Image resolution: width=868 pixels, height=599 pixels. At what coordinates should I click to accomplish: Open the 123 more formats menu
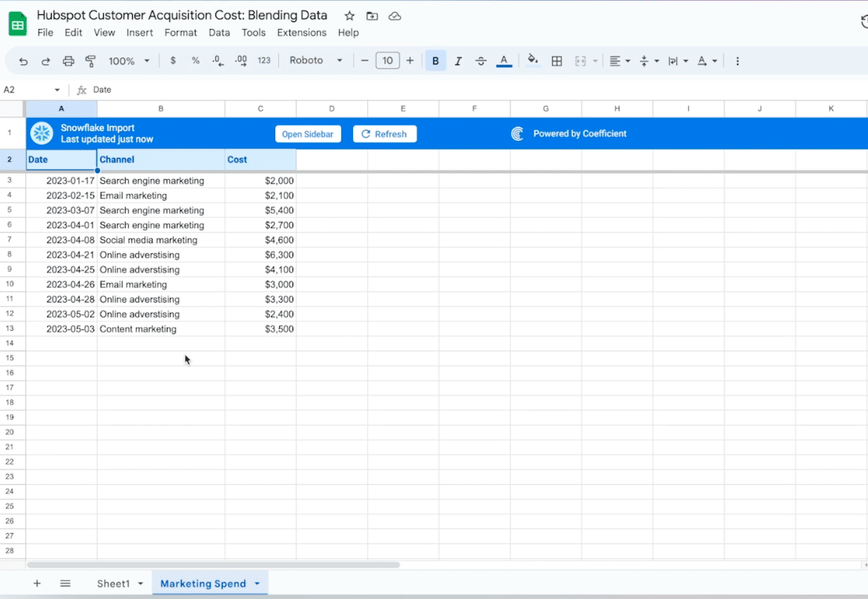pos(264,61)
